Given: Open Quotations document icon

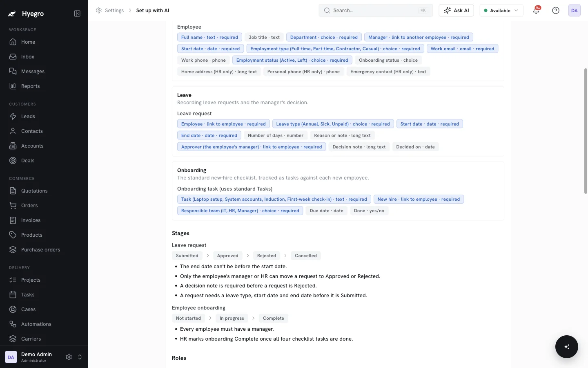Looking at the screenshot, I should coord(13,191).
